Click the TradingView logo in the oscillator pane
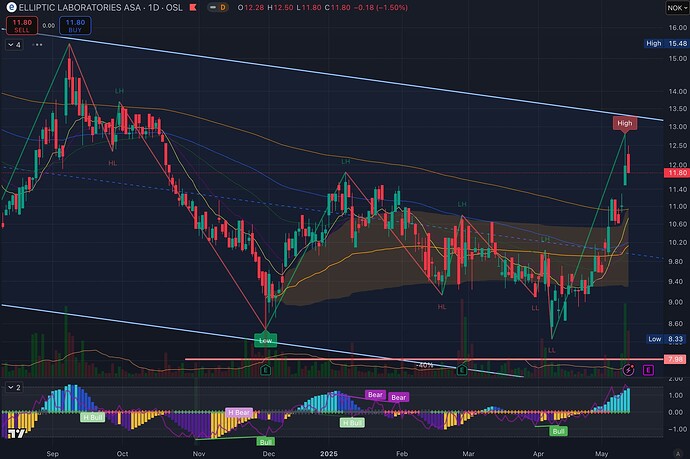 tap(15, 434)
